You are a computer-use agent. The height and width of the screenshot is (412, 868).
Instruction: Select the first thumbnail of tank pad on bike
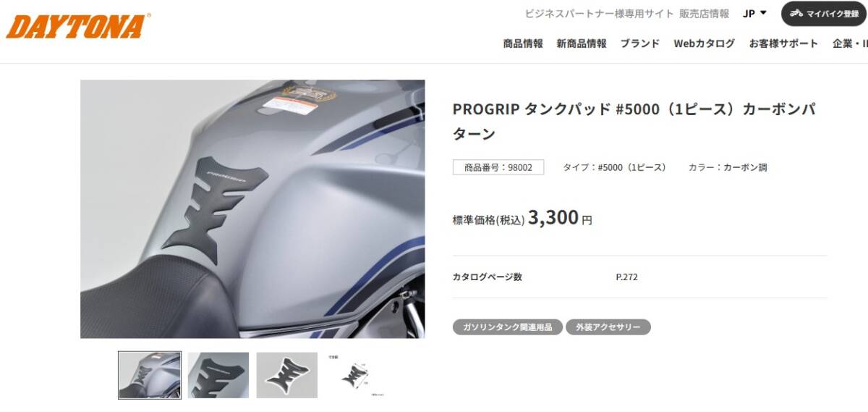pos(150,375)
